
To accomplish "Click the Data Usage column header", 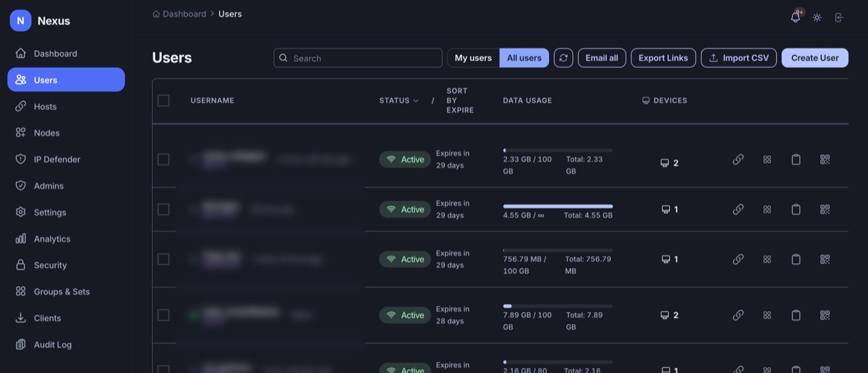I will (527, 100).
